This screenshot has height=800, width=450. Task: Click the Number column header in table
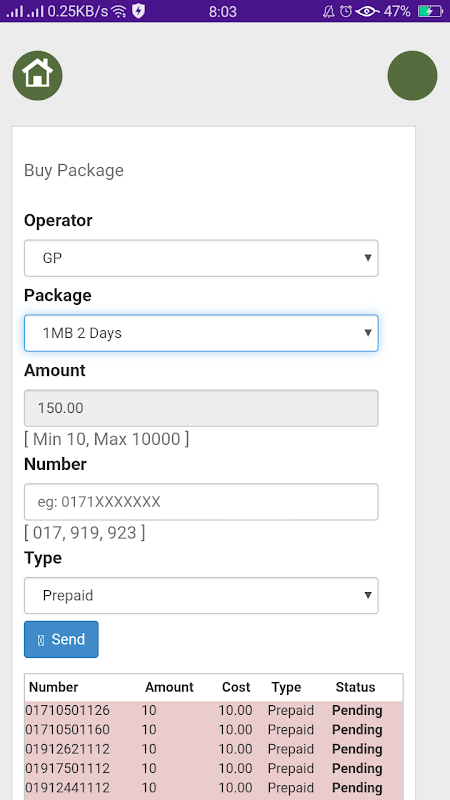click(54, 687)
